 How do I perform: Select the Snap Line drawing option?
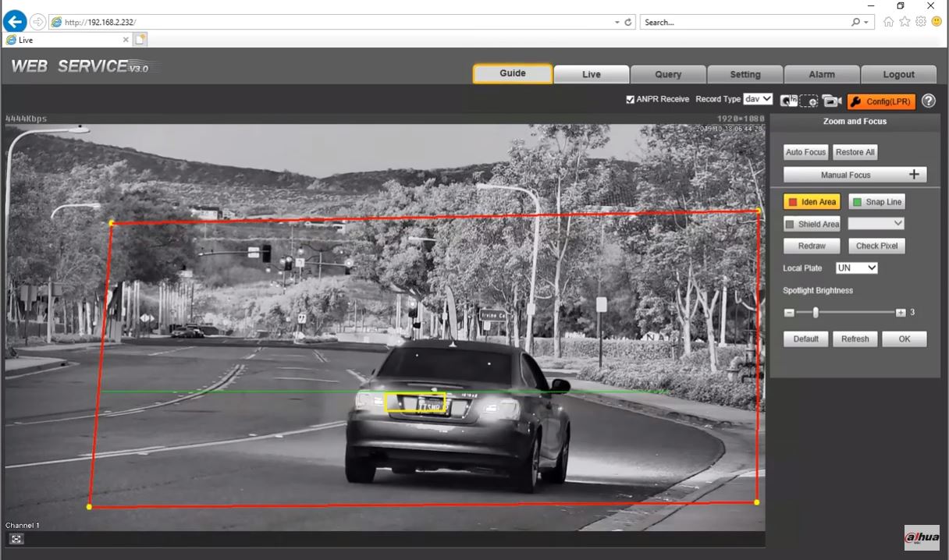tap(876, 202)
